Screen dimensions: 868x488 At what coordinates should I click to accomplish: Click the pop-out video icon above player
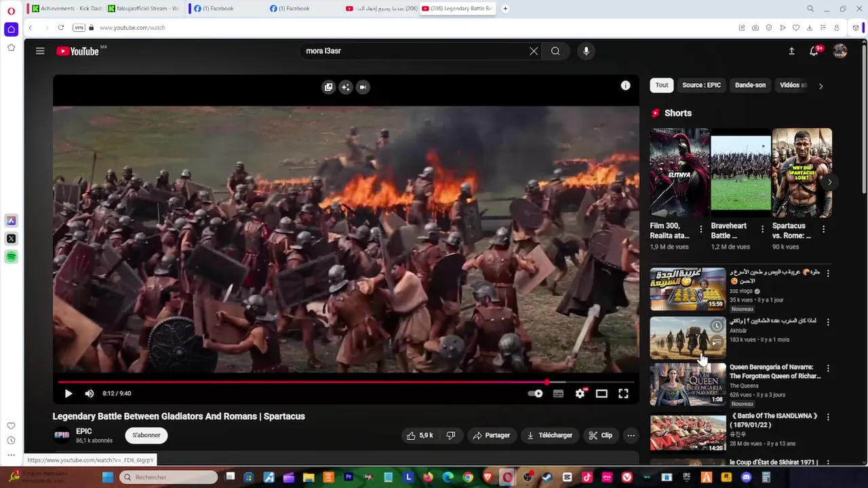click(x=328, y=87)
